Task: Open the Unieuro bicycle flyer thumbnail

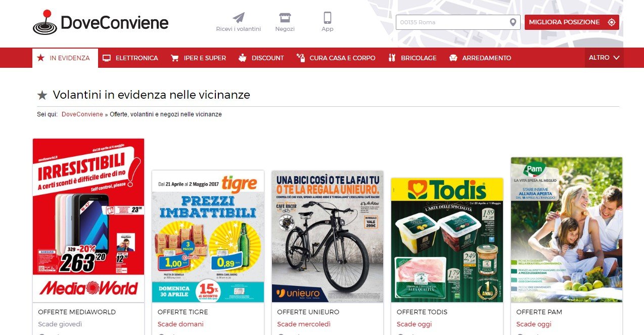Action: click(x=328, y=236)
